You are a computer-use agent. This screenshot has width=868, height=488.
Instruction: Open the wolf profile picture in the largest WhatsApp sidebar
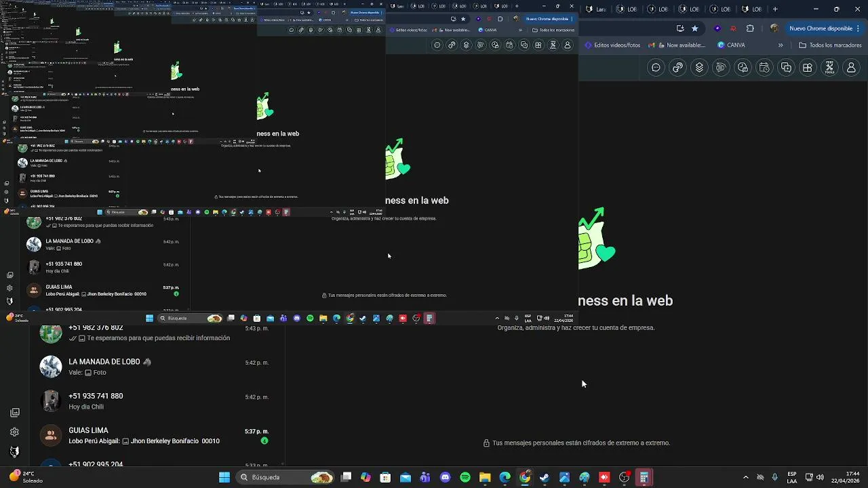point(14,451)
